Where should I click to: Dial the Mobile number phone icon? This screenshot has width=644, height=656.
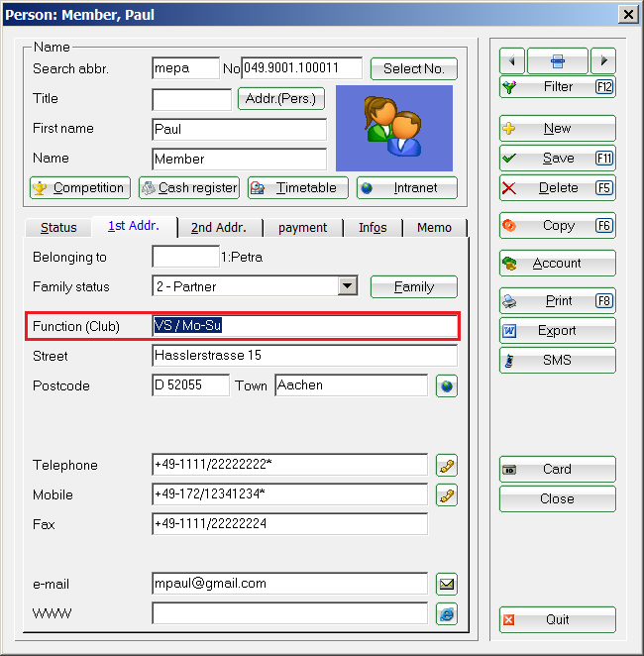(447, 495)
